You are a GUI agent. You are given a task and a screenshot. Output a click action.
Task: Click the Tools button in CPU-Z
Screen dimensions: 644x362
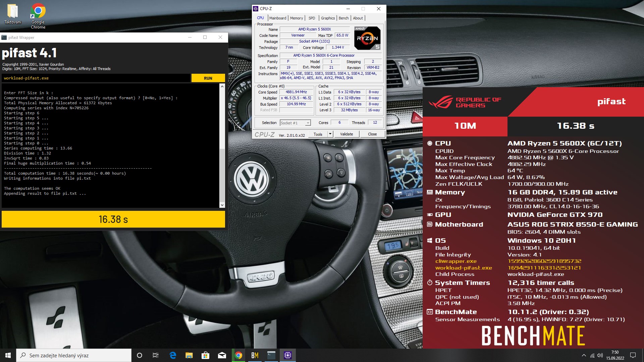(x=318, y=134)
